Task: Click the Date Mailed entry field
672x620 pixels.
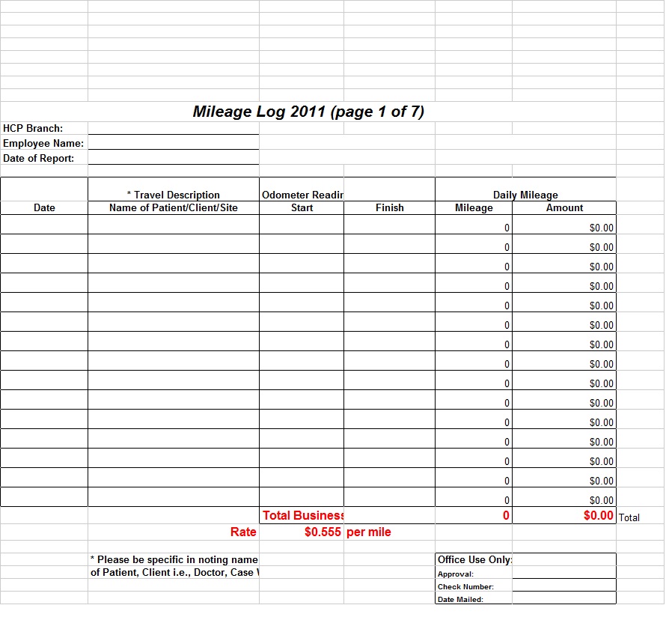Action: (564, 598)
